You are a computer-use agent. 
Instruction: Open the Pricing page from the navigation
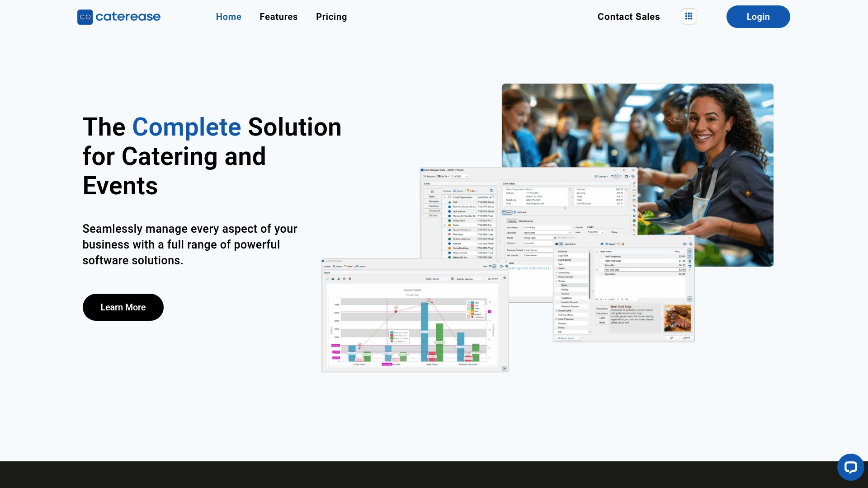[x=331, y=17]
